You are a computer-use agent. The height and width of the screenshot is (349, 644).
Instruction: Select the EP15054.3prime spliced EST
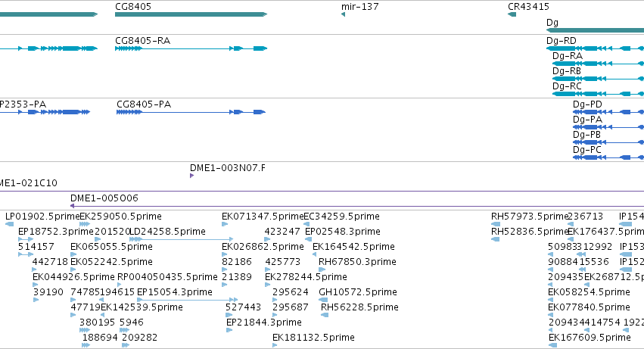click(187, 300)
